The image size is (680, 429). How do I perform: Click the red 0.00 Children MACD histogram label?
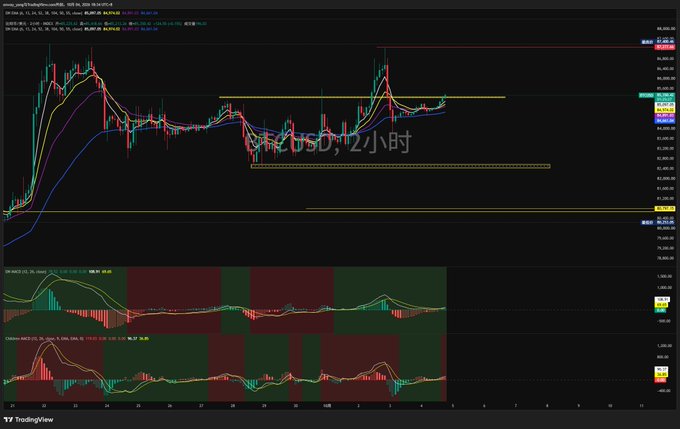(x=660, y=380)
